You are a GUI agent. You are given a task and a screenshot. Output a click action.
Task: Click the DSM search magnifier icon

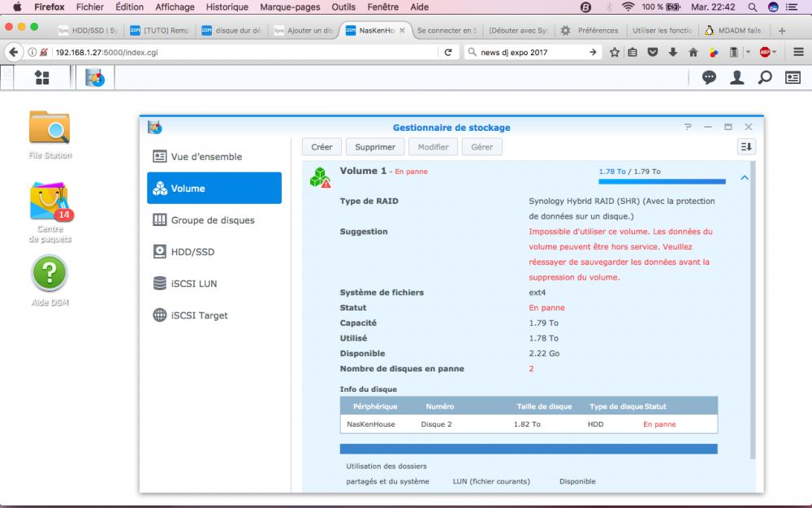tap(765, 78)
